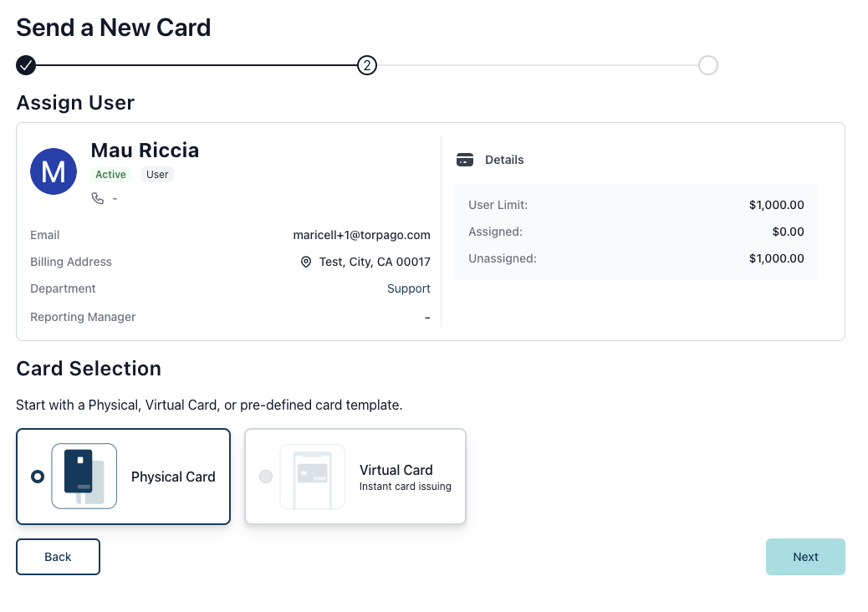This screenshot has width=868, height=612.
Task: Click the empty third step circle
Action: (x=708, y=65)
